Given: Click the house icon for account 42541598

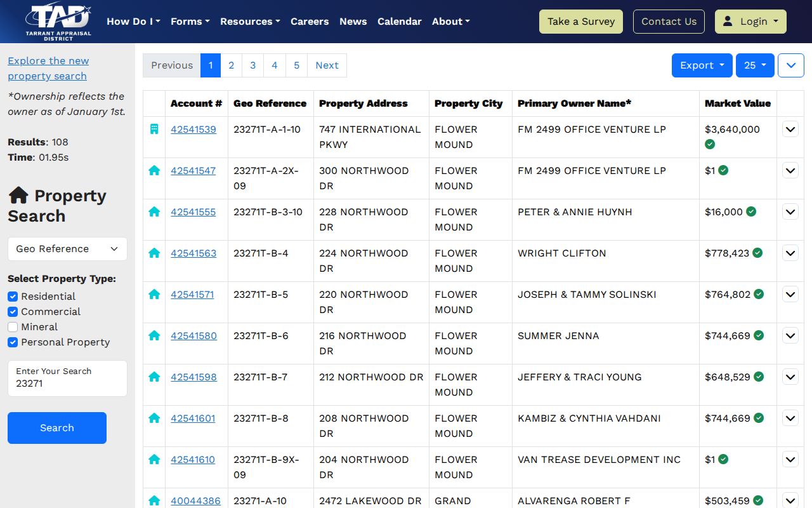Looking at the screenshot, I should coord(154,377).
